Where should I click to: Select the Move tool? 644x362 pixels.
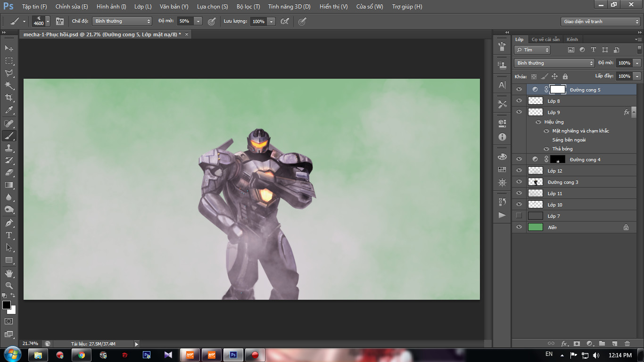[8, 48]
